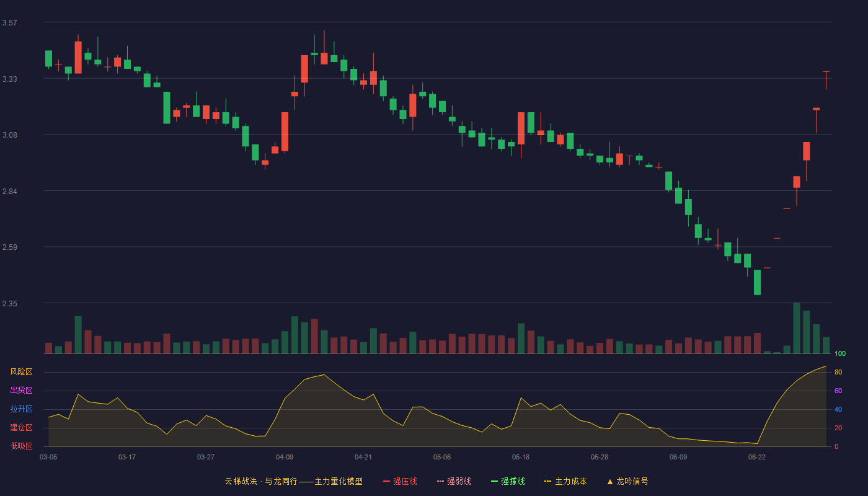The width and height of the screenshot is (868, 496).
Task: Click the 03-27 date label
Action: 206,457
